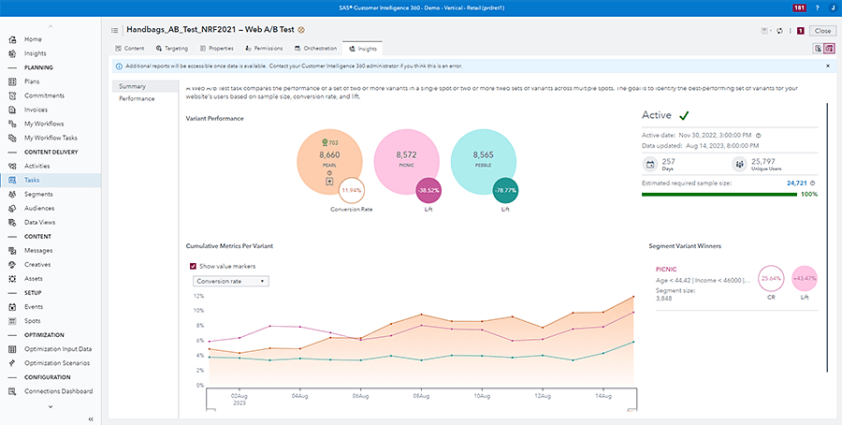This screenshot has width=842, height=425.
Task: Switch to the Permissions tab
Action: tap(264, 48)
